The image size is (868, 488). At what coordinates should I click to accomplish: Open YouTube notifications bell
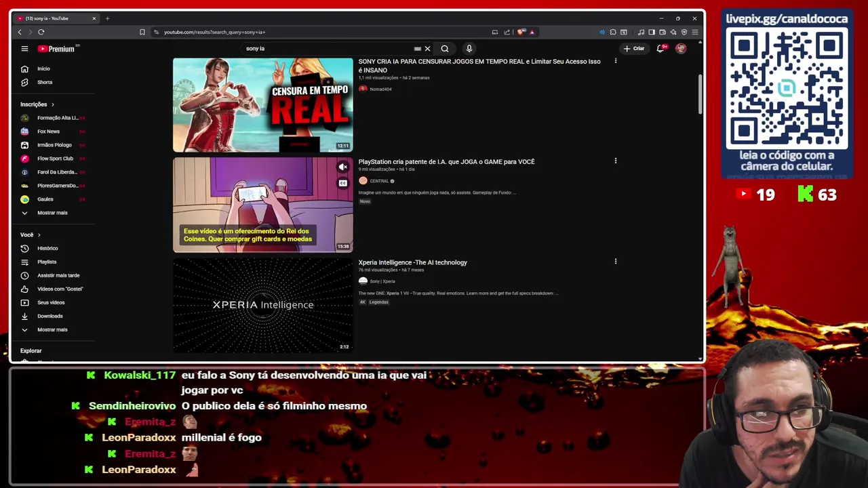pyautogui.click(x=660, y=49)
